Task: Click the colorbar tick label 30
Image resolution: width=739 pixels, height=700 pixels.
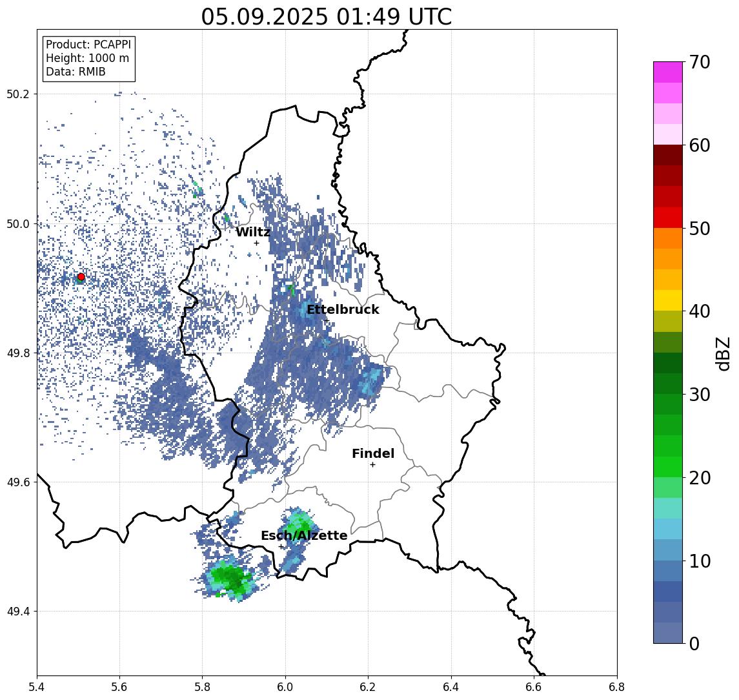Action: 699,395
